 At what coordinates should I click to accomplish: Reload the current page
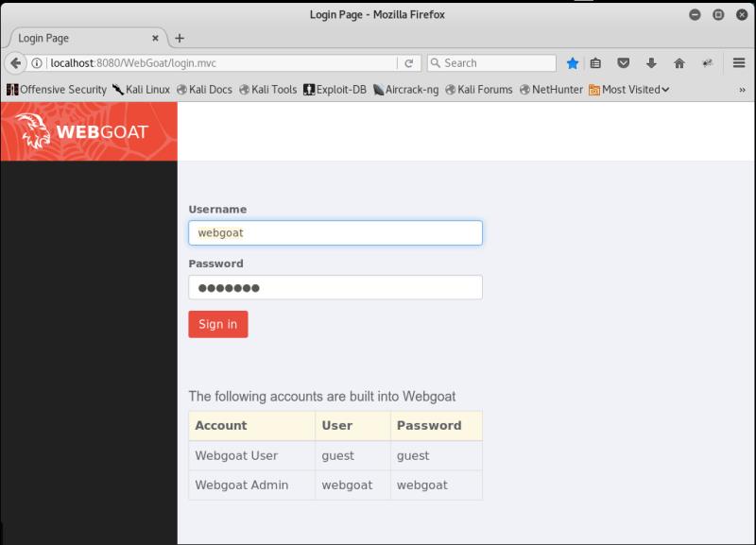(409, 63)
